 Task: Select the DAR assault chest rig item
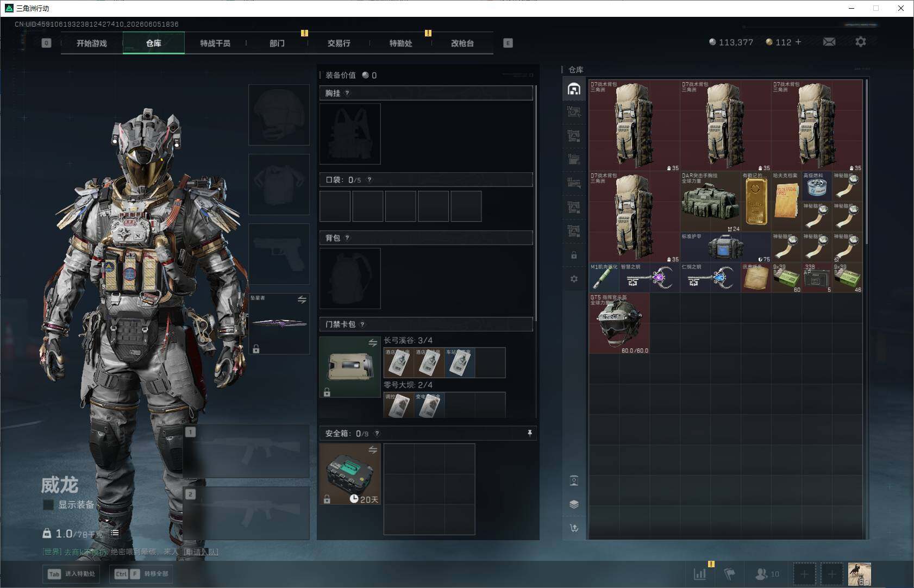[710, 202]
